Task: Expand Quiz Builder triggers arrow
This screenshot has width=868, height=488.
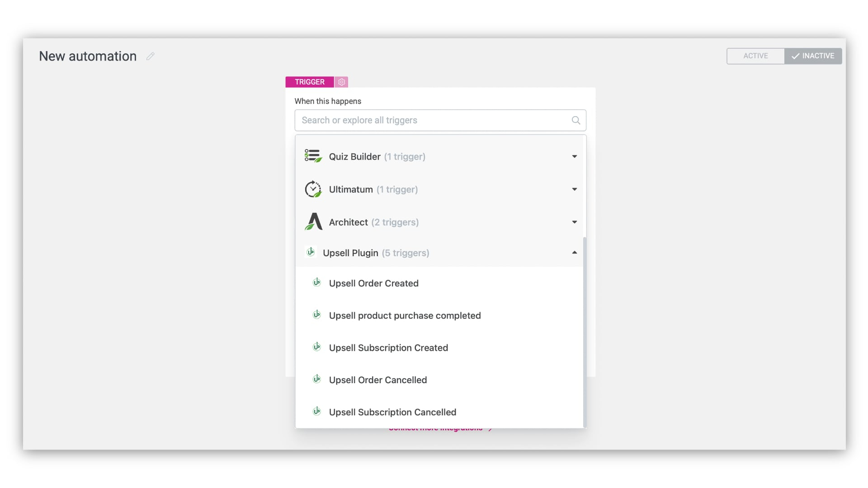Action: (574, 156)
